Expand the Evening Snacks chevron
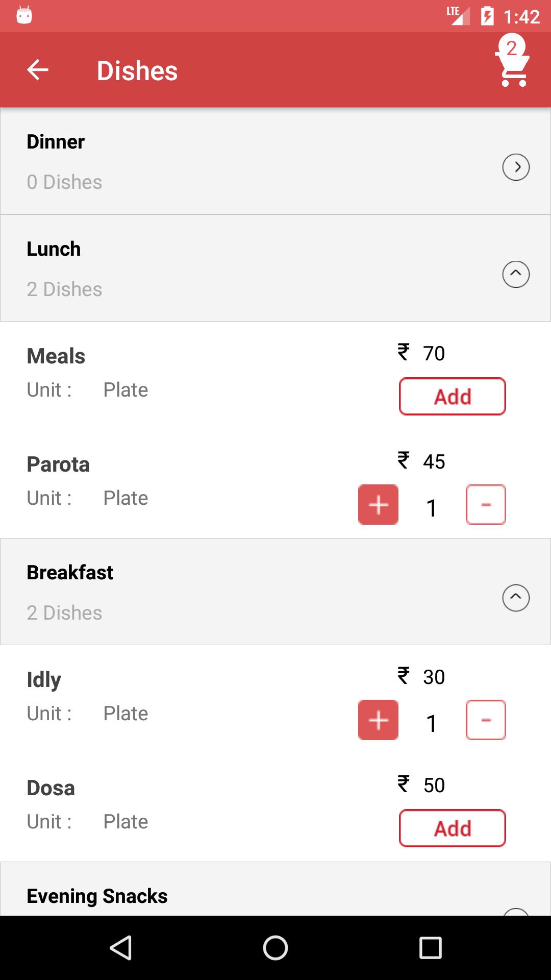The width and height of the screenshot is (551, 980). (516, 912)
